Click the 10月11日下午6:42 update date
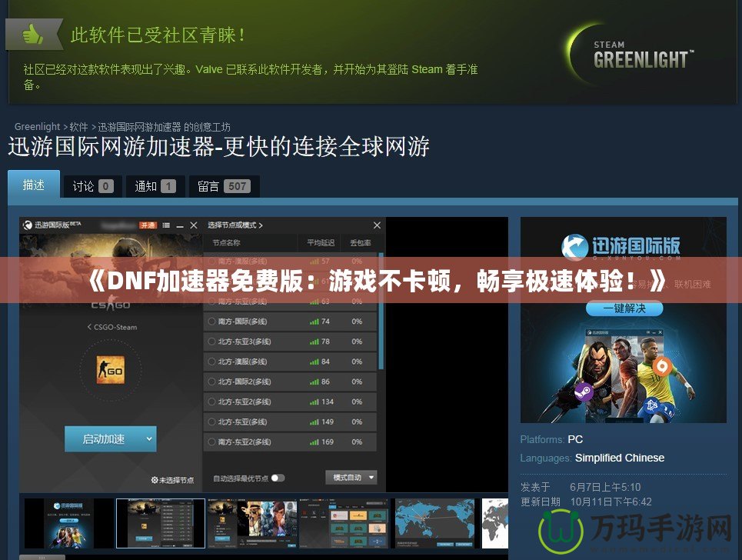Screen dimensions: 742x560 (611, 502)
